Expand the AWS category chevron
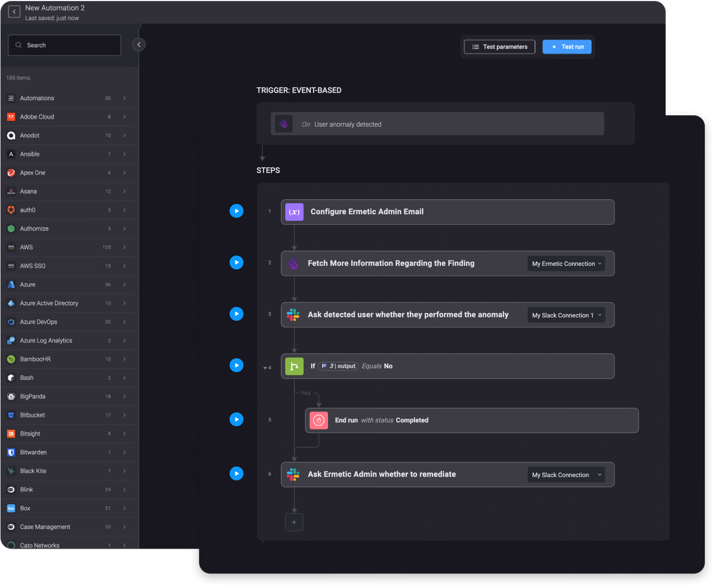Image resolution: width=716 pixels, height=588 pixels. coord(125,247)
